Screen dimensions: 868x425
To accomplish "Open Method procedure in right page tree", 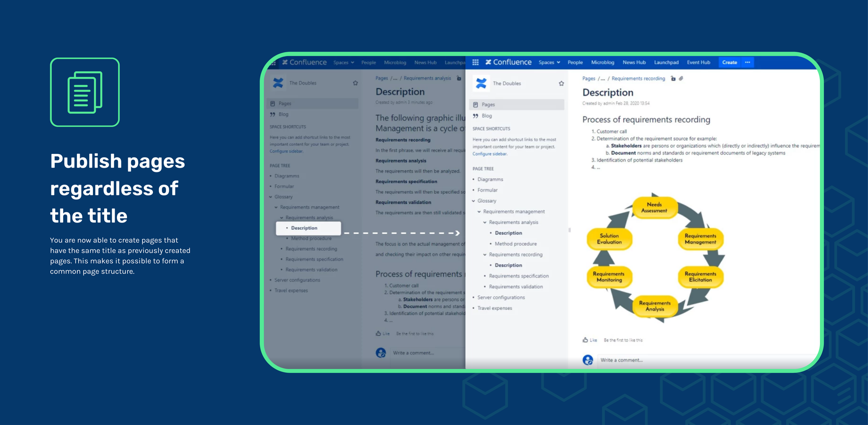I will tap(516, 244).
